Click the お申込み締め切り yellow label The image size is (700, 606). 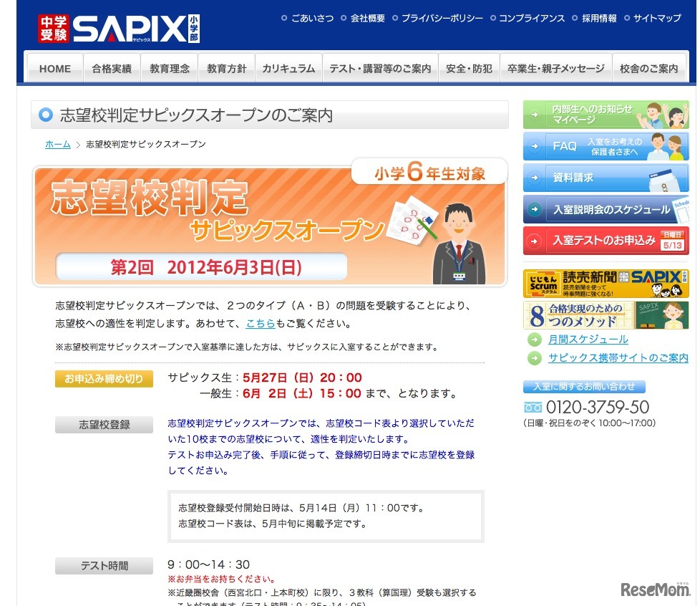pyautogui.click(x=104, y=379)
